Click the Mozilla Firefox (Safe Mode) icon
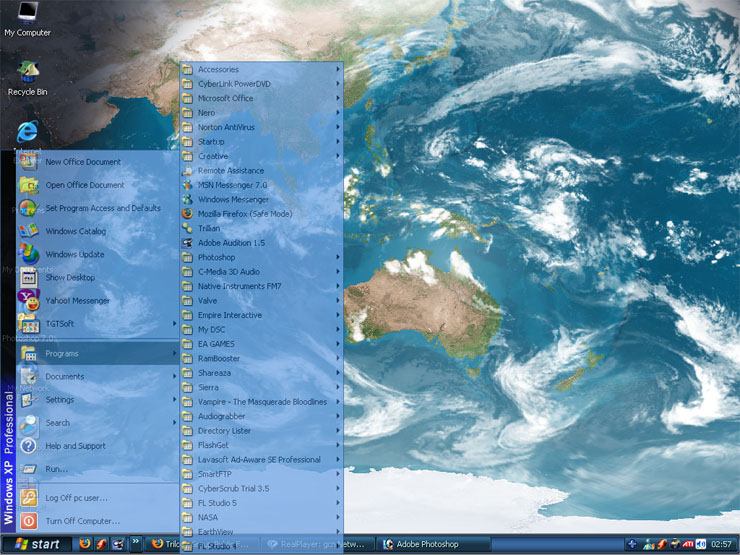Image resolution: width=740 pixels, height=555 pixels. [x=187, y=214]
